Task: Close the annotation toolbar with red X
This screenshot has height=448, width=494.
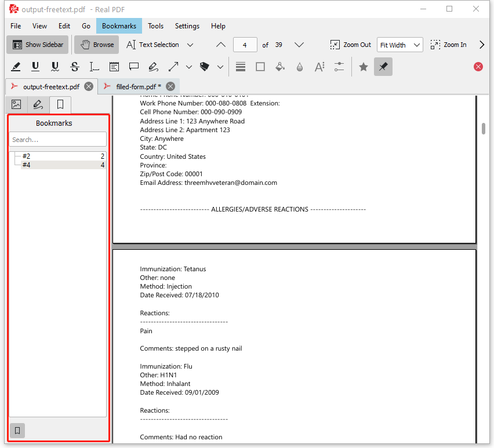Action: (x=478, y=67)
